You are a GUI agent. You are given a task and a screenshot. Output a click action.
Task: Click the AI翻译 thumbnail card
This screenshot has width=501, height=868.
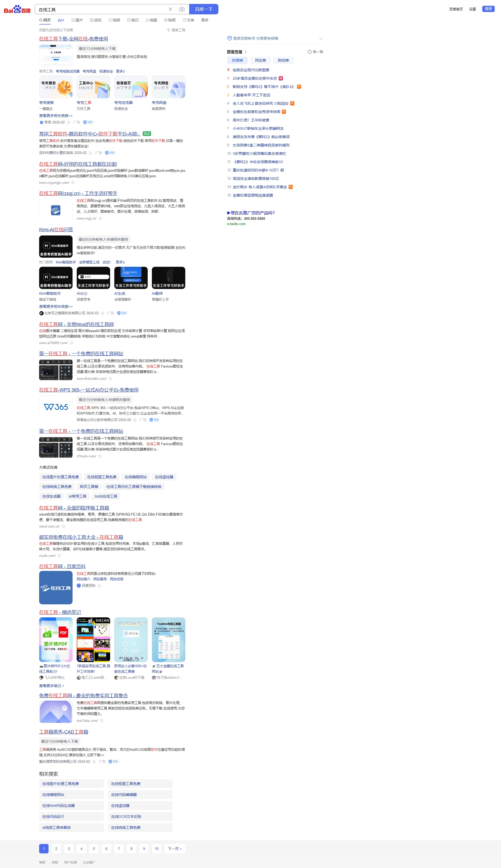pos(169,278)
